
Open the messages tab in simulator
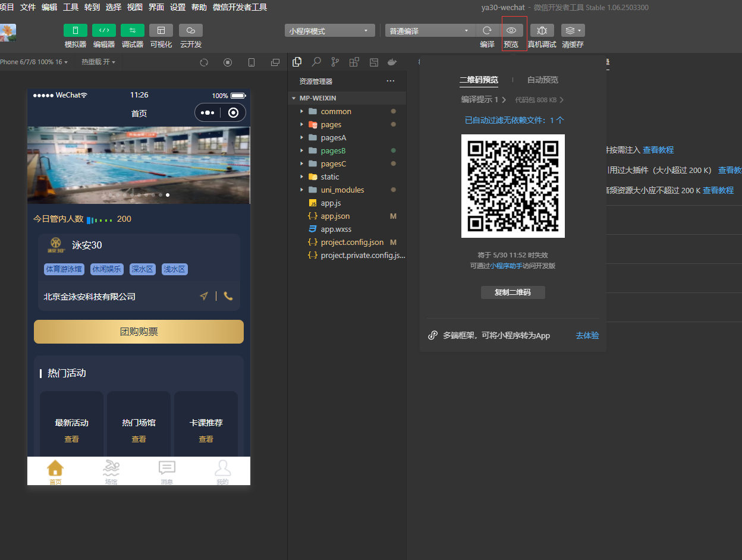coord(166,472)
